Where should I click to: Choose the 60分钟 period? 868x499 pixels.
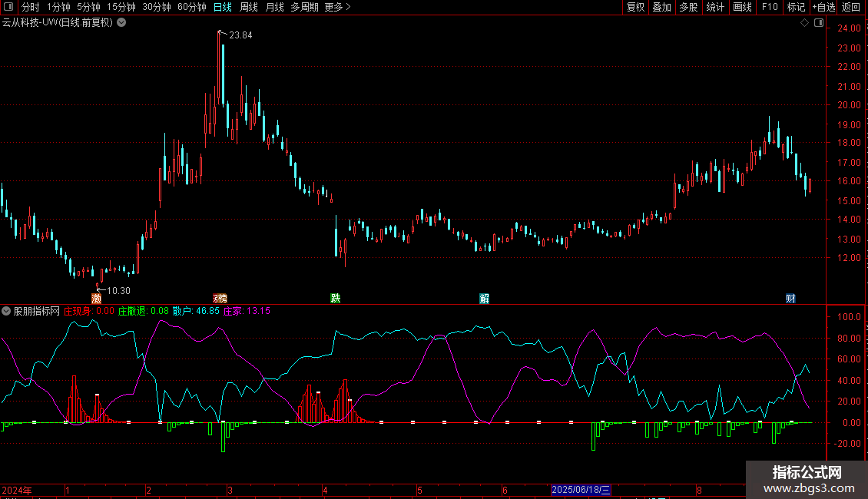click(x=192, y=7)
